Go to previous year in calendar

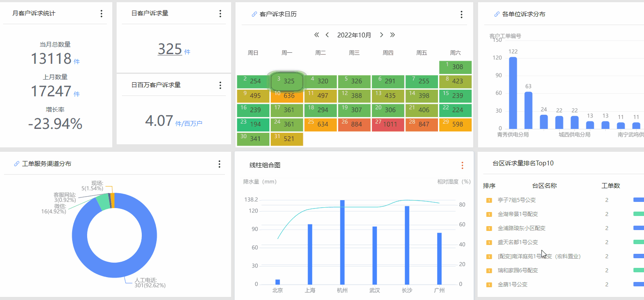point(316,35)
